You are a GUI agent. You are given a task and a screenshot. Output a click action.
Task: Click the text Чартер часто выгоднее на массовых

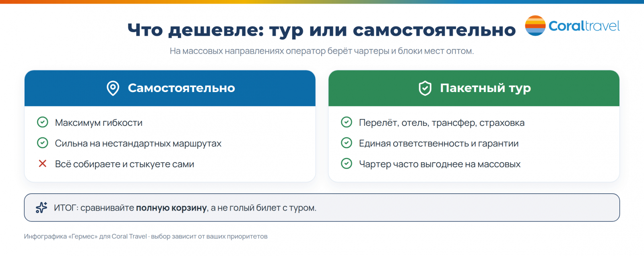440,164
